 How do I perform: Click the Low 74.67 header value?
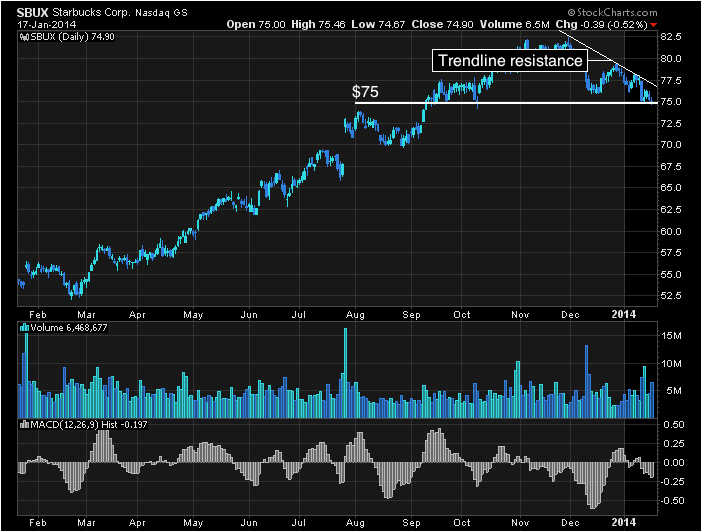(x=378, y=25)
